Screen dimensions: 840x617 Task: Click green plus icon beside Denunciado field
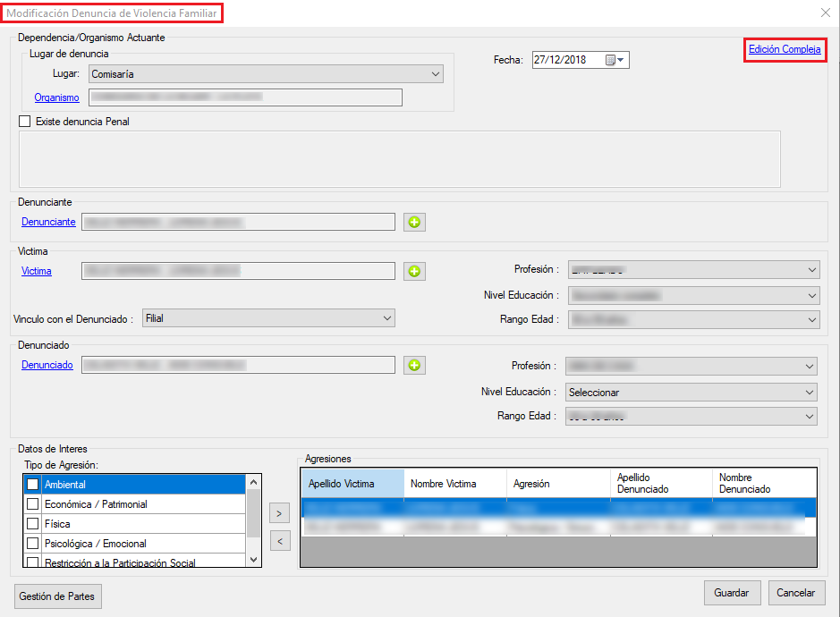pos(414,365)
